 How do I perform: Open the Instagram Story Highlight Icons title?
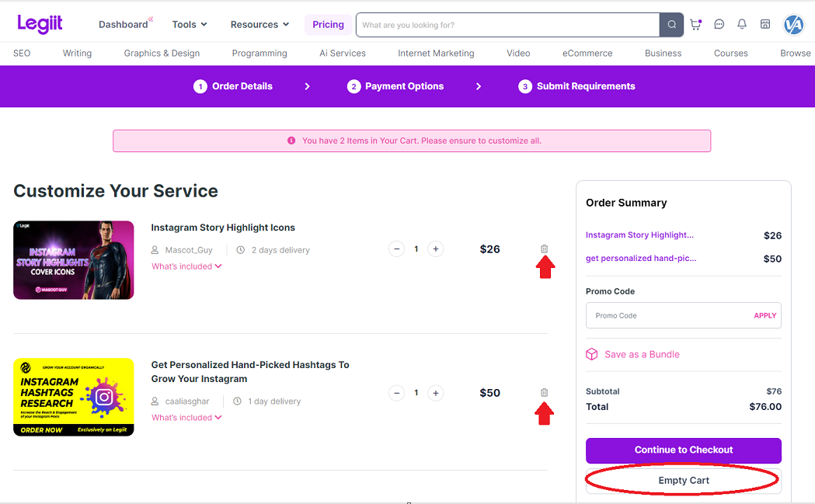(223, 228)
